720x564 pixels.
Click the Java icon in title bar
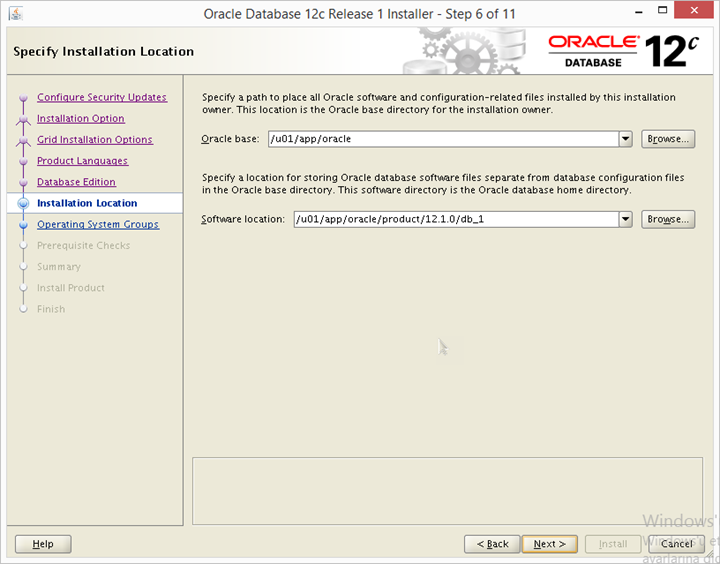click(16, 13)
